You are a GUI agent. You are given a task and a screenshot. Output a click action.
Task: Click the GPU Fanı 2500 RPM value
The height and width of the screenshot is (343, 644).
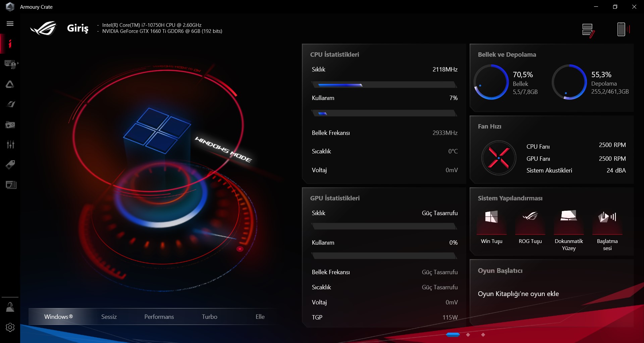(x=612, y=158)
